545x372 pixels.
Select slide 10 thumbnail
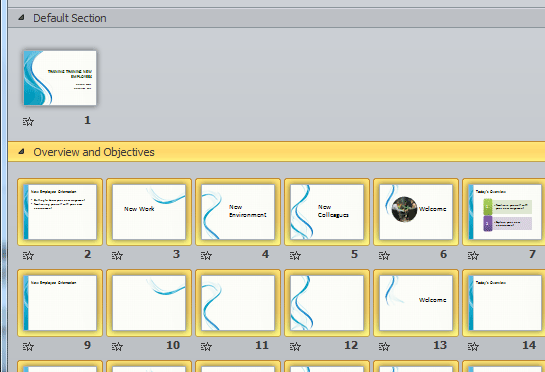[149, 303]
